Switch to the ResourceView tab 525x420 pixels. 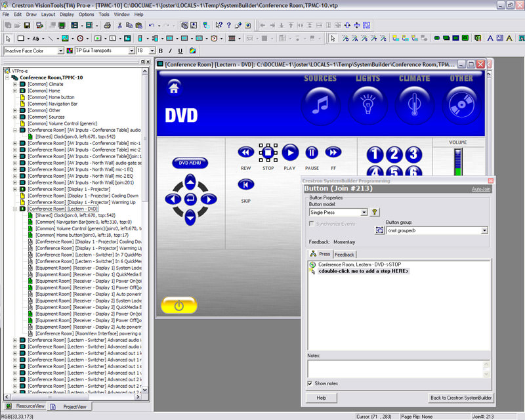pos(26,406)
